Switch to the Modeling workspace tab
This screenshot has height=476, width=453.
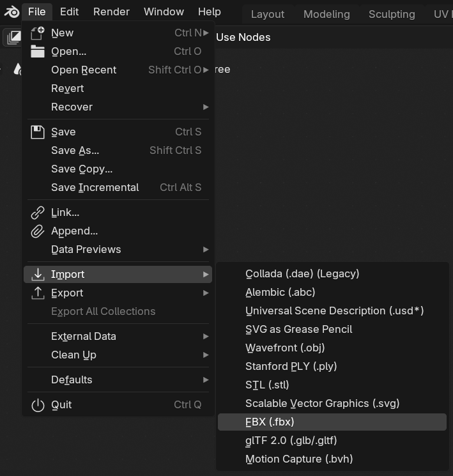326,14
